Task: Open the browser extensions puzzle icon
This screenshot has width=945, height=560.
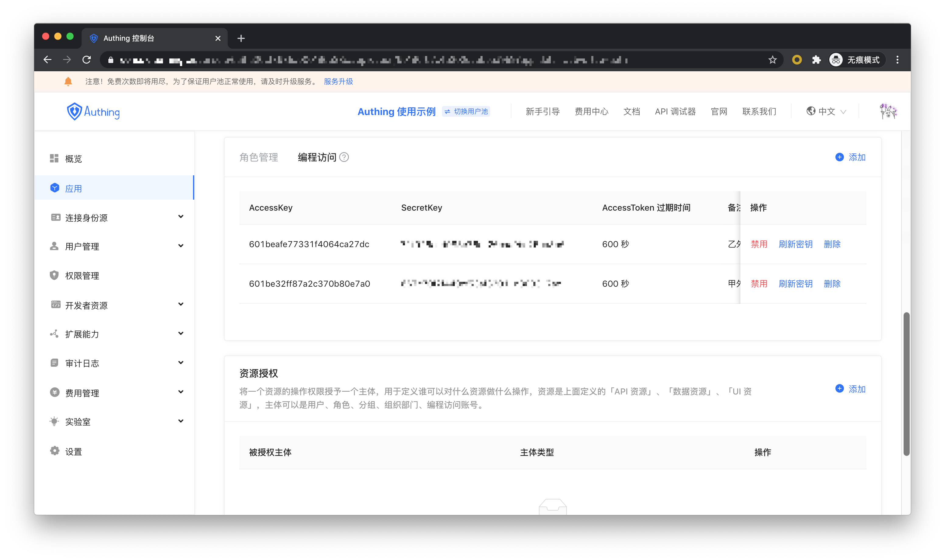Action: [816, 60]
